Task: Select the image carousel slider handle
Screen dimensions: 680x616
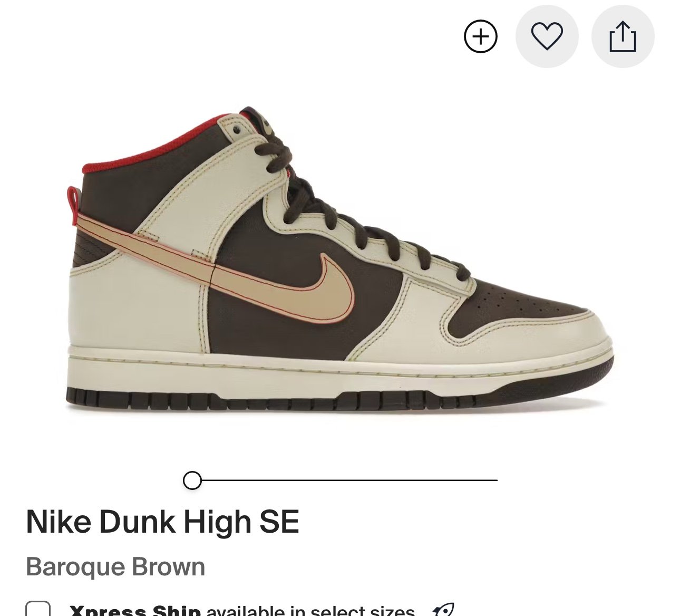Action: pos(192,480)
